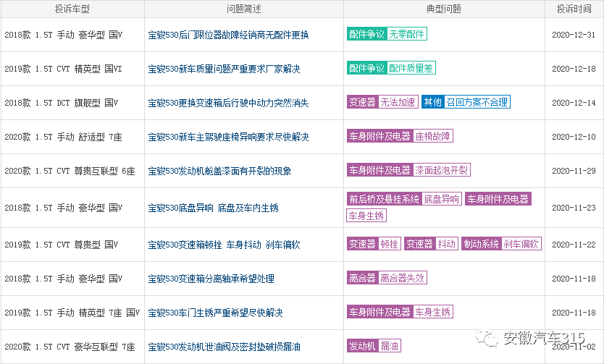Viewport: 604px width, 364px height.
Task: Select 车身附件及电器 车身生锈 tag on 车门生锈 row
Action: tap(400, 311)
